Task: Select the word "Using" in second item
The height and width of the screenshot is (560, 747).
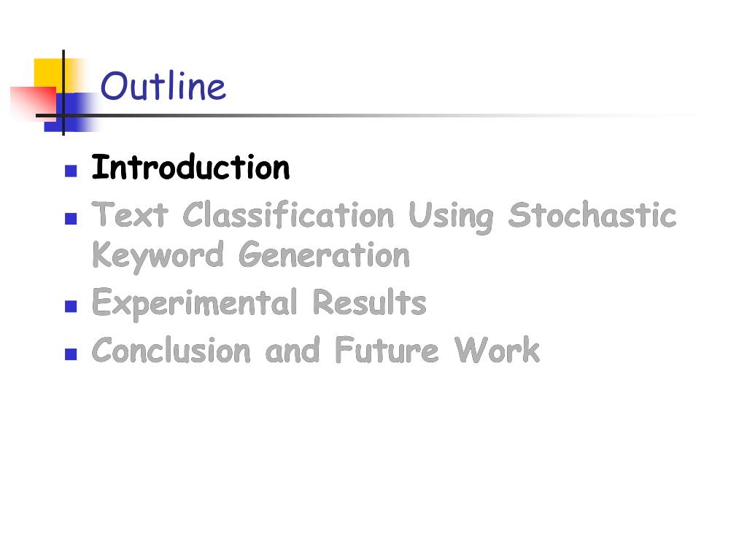Action: click(x=451, y=217)
